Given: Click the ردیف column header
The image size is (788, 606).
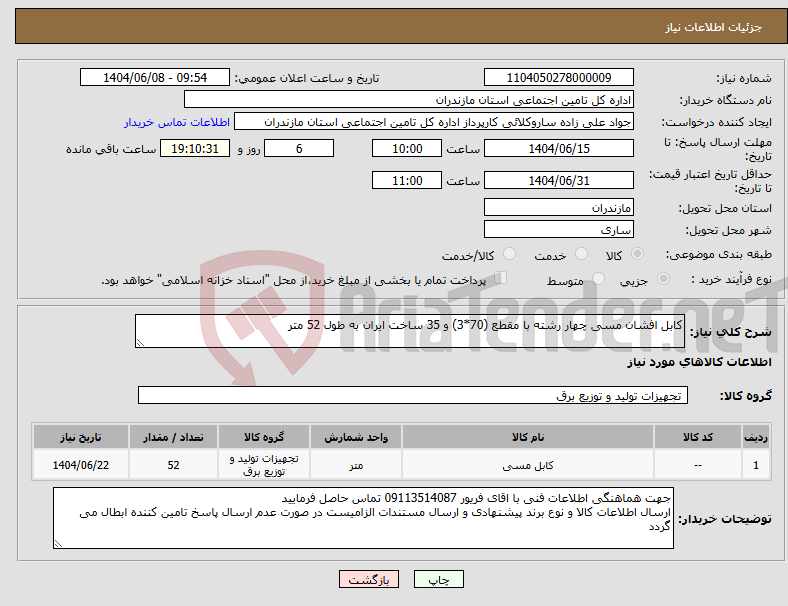Looking at the screenshot, I should click(x=755, y=437).
